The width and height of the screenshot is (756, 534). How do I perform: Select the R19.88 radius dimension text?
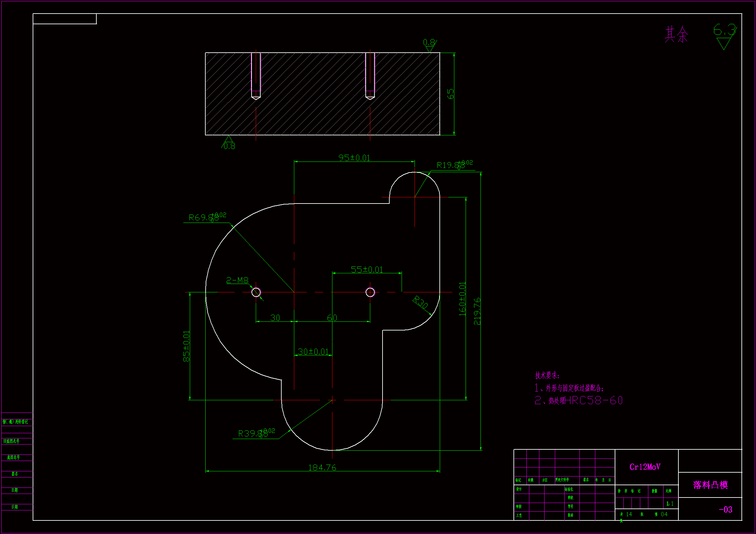(x=450, y=165)
